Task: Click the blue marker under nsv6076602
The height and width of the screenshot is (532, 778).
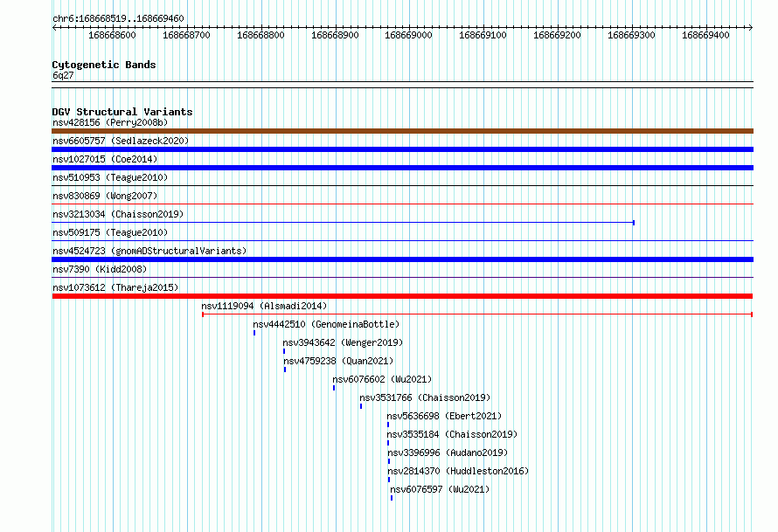Action: [x=334, y=388]
